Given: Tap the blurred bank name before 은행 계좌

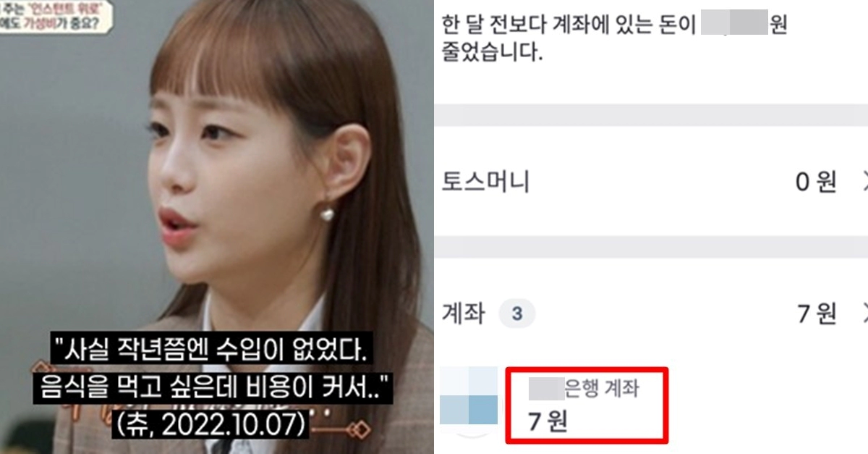Looking at the screenshot, I should tap(546, 390).
